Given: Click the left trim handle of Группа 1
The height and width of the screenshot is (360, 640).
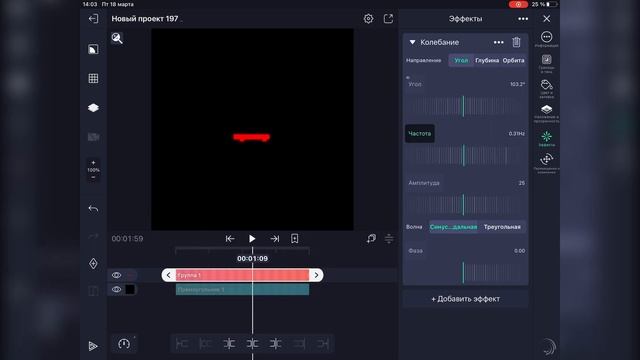Looking at the screenshot, I should pyautogui.click(x=169, y=275).
